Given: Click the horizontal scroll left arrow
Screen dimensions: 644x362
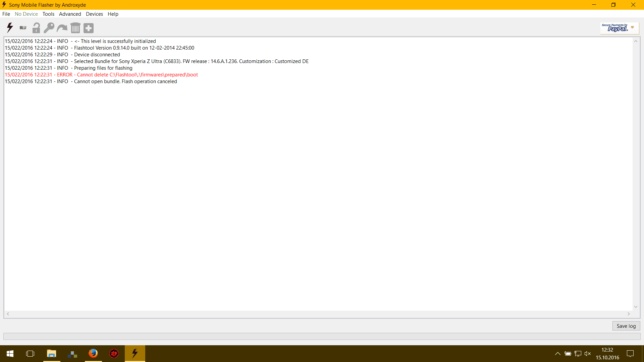Looking at the screenshot, I should click(8, 314).
